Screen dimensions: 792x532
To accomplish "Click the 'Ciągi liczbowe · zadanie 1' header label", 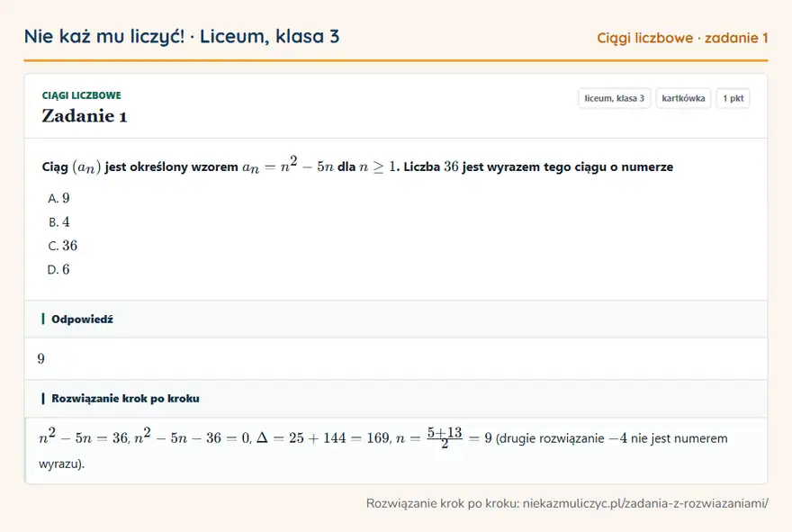I will pos(682,38).
